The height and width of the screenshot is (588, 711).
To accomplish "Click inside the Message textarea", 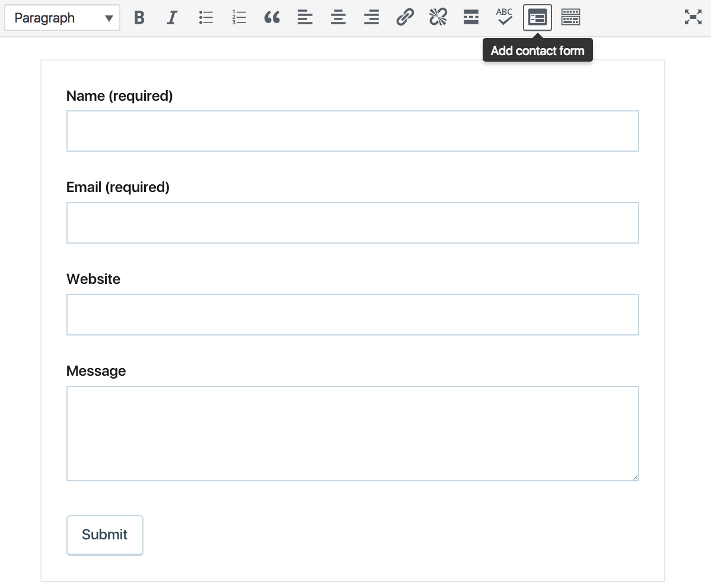I will [x=352, y=433].
